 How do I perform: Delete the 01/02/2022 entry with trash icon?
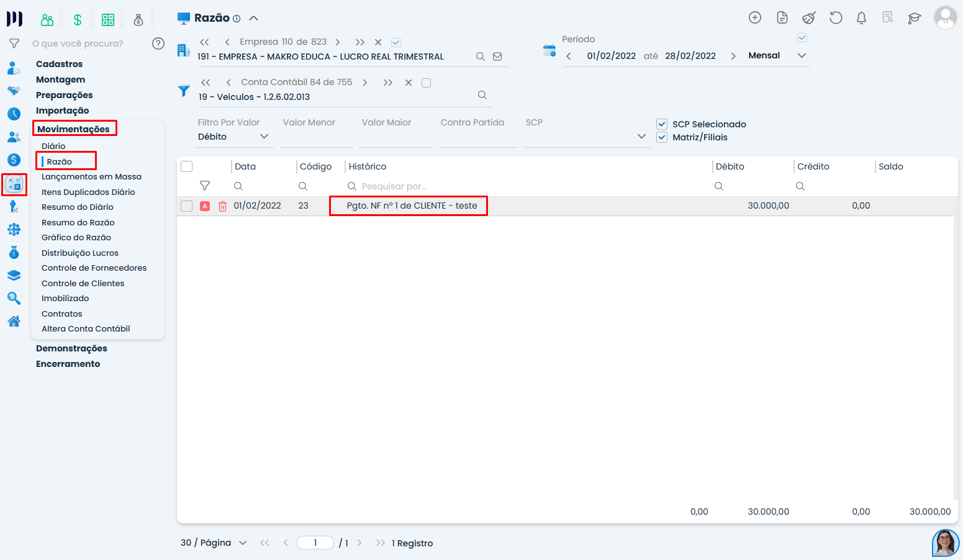tap(222, 206)
